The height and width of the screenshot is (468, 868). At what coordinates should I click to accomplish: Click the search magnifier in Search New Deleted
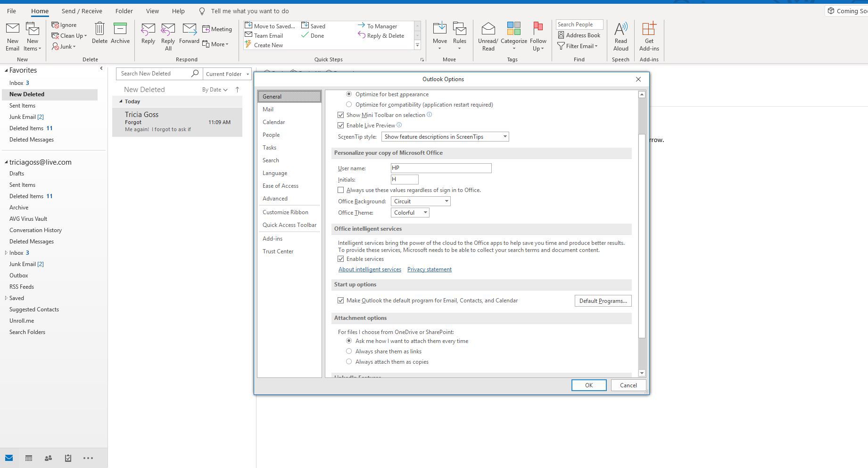pos(195,74)
